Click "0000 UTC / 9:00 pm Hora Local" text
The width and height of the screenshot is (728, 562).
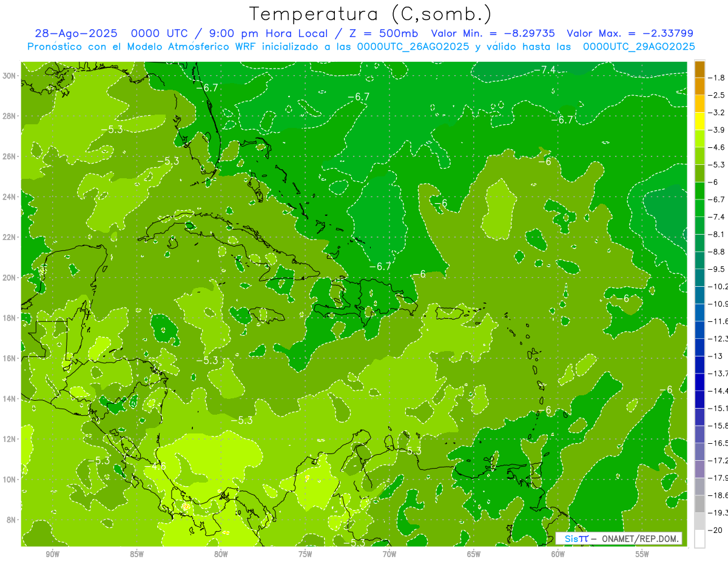point(229,33)
